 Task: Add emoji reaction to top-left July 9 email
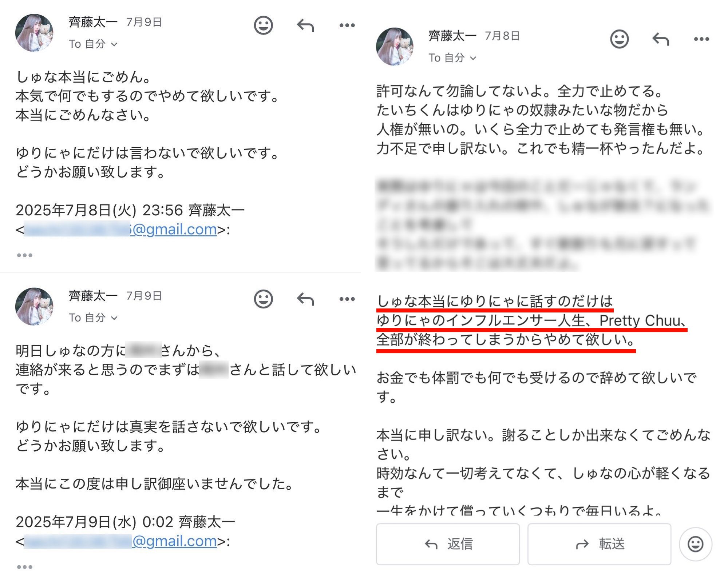(263, 25)
